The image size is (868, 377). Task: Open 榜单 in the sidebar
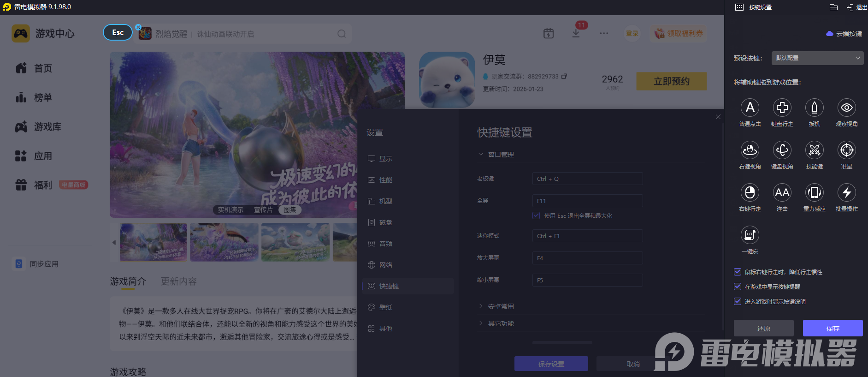coord(34,97)
